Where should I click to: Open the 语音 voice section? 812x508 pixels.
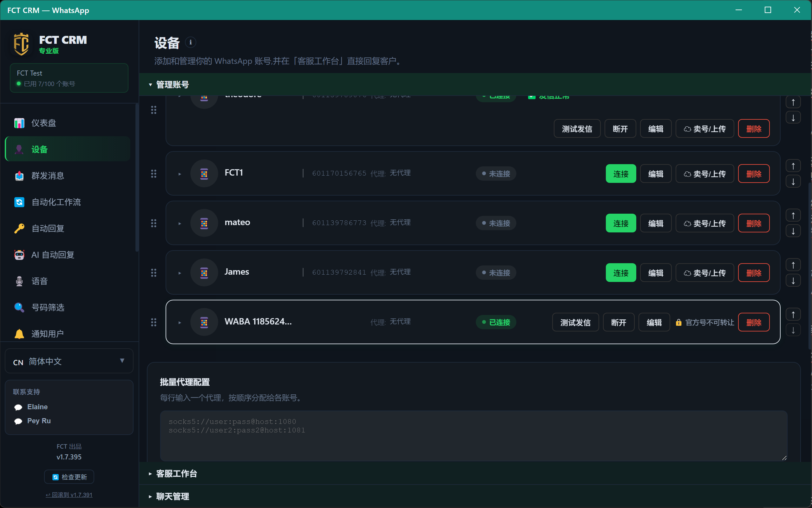tap(68, 281)
